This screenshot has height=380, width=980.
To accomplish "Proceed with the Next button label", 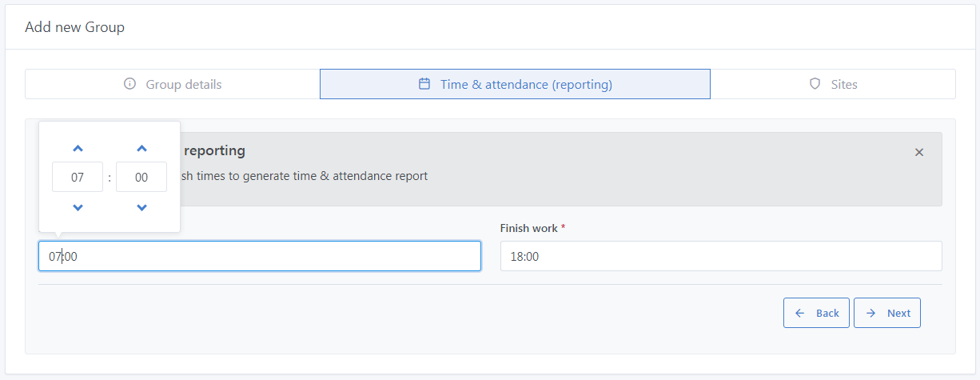I will tap(898, 313).
